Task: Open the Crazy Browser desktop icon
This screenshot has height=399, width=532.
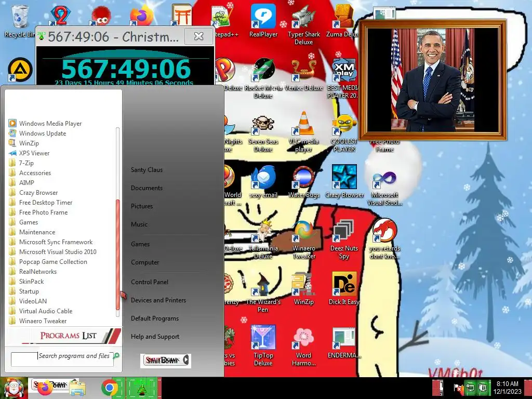Action: point(344,182)
